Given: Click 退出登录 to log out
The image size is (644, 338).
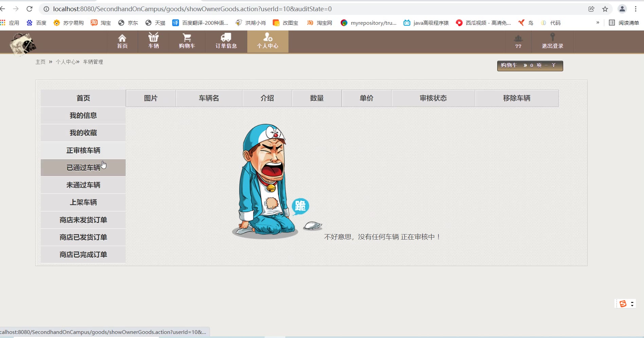Looking at the screenshot, I should tap(553, 41).
